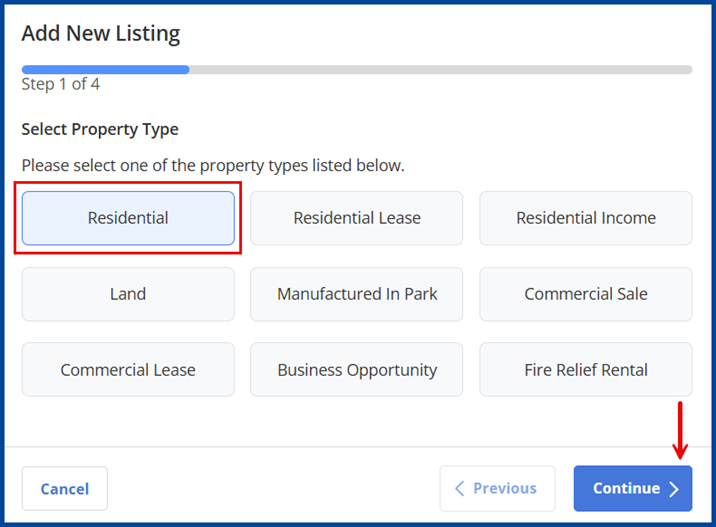
Task: Click the 'Please select one' instruction text
Action: pos(212,165)
